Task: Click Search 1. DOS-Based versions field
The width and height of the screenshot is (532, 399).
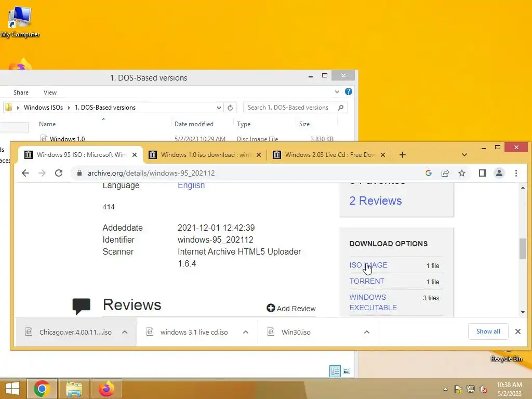Action: [295, 108]
